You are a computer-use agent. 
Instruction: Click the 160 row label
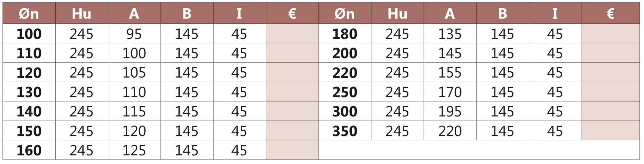tap(29, 150)
